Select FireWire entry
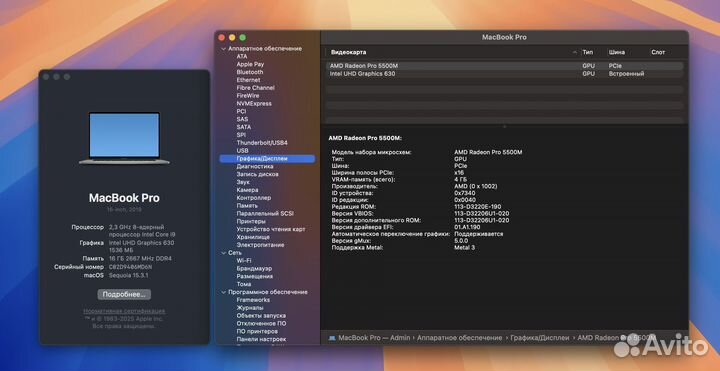Image resolution: width=720 pixels, height=371 pixels. point(248,96)
